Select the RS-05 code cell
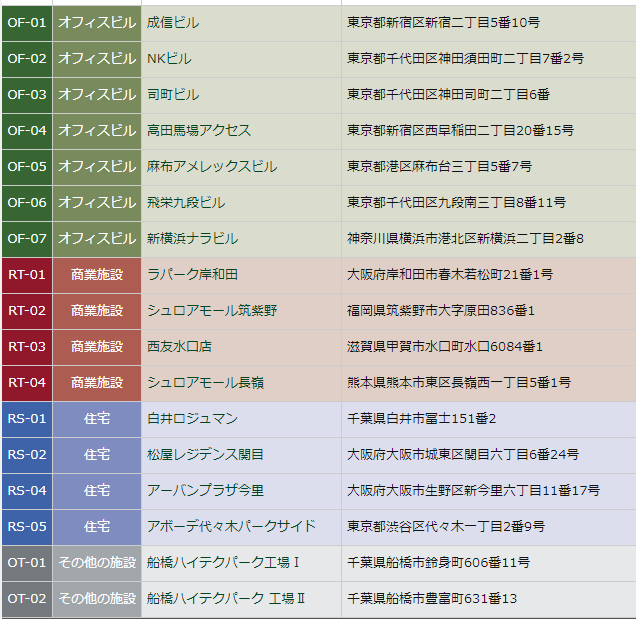The height and width of the screenshot is (619, 636). (27, 527)
